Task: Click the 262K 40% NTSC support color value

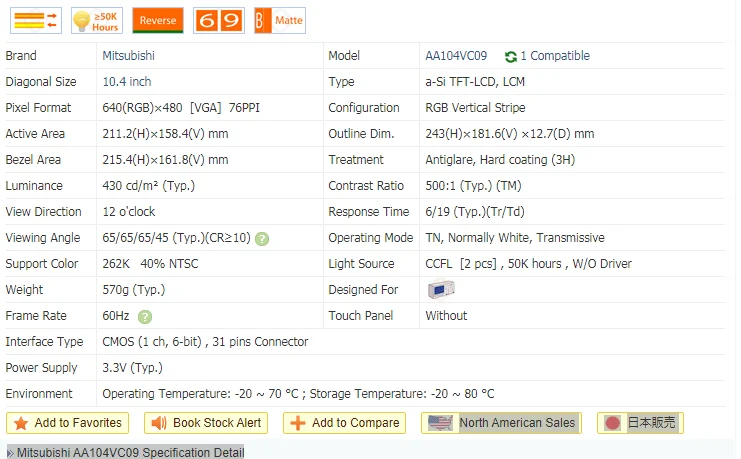Action: [150, 264]
